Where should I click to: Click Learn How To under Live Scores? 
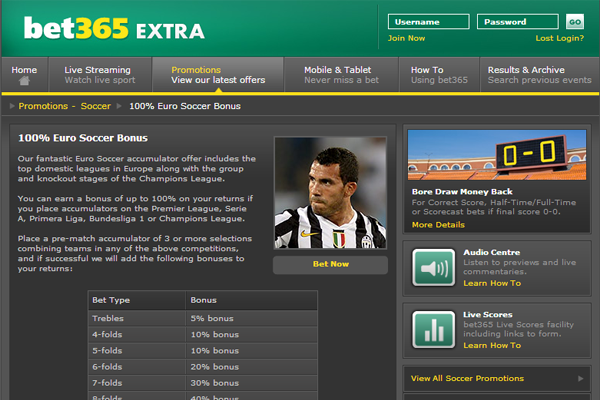pyautogui.click(x=492, y=345)
